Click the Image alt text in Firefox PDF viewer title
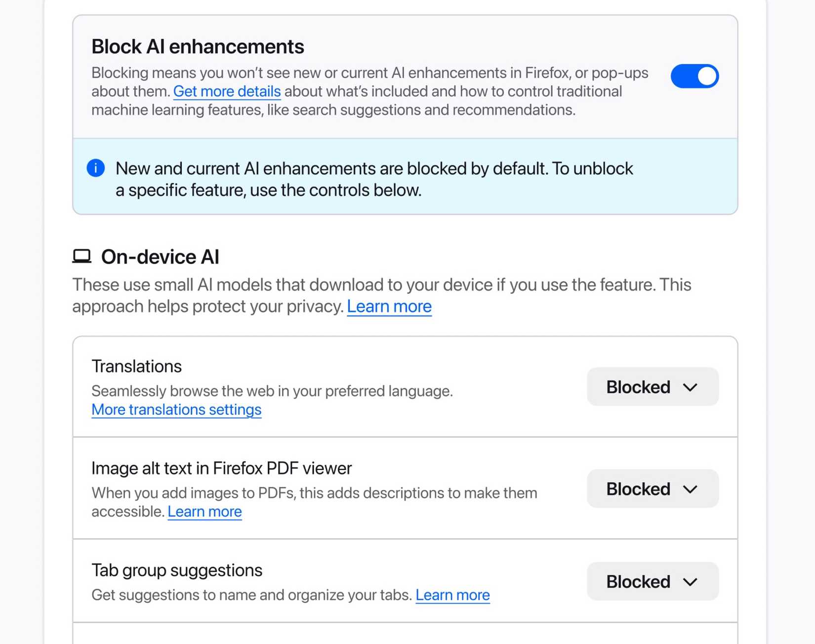 [221, 468]
